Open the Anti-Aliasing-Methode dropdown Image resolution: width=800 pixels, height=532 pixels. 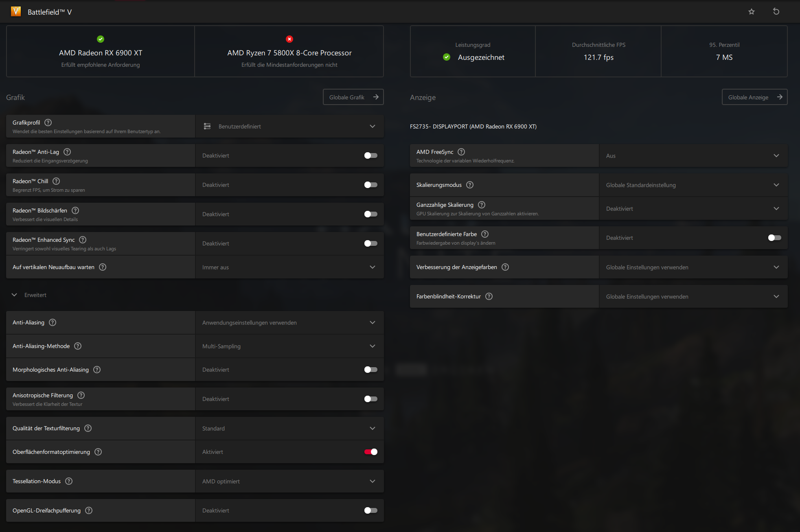289,346
